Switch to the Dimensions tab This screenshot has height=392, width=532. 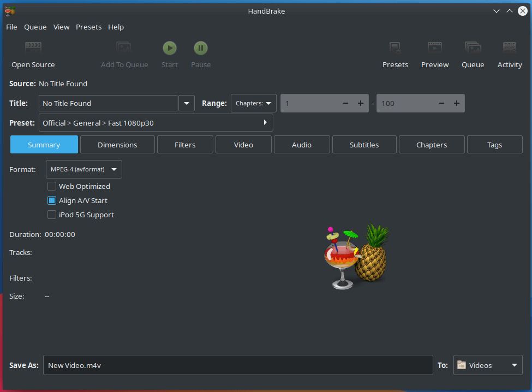pyautogui.click(x=117, y=145)
